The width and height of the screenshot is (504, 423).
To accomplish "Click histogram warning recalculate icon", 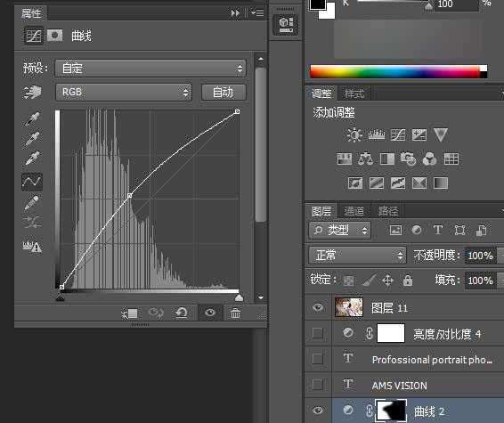I will (32, 246).
